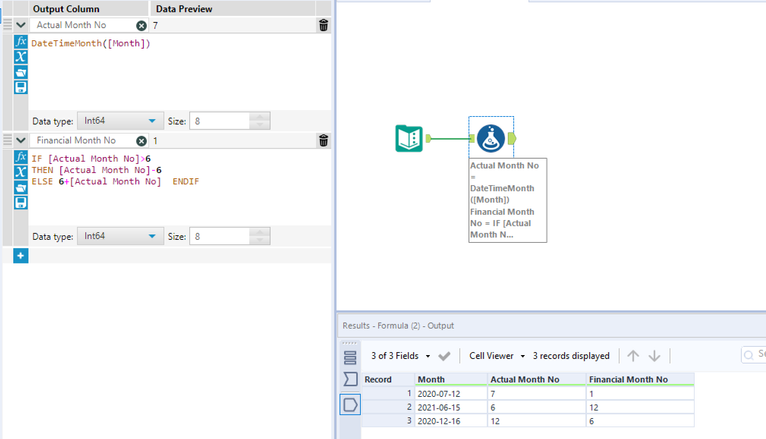Select cell 2020-07-12 in Month column

click(451, 394)
